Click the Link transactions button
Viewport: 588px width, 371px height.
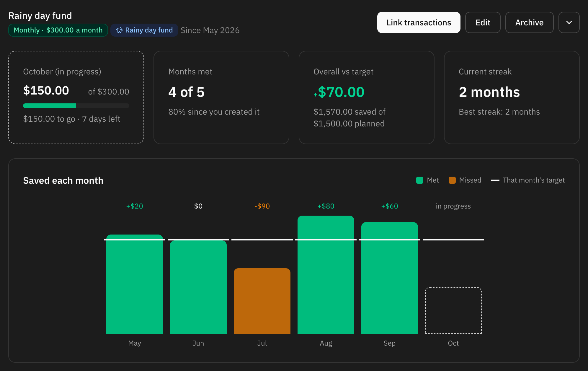tap(419, 22)
